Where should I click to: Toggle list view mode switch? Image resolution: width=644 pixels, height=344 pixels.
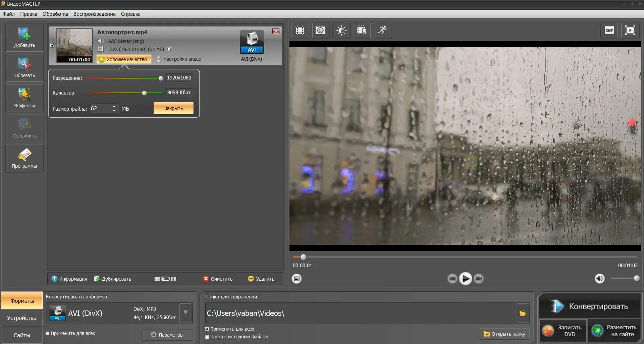click(x=165, y=279)
